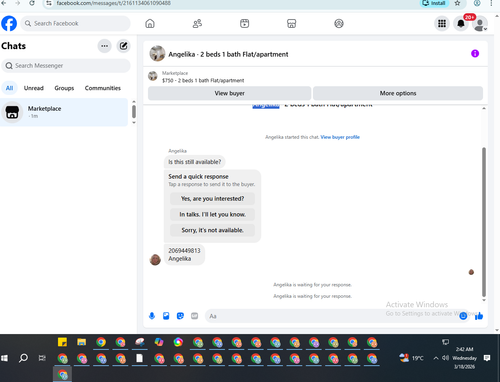Click the conversation scrollbar thumb
The image size is (500, 382).
click(484, 222)
